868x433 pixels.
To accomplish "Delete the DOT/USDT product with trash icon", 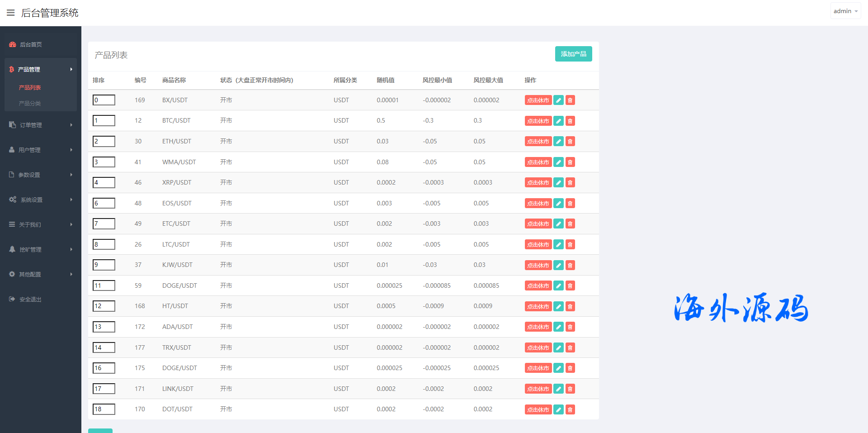I will (570, 409).
